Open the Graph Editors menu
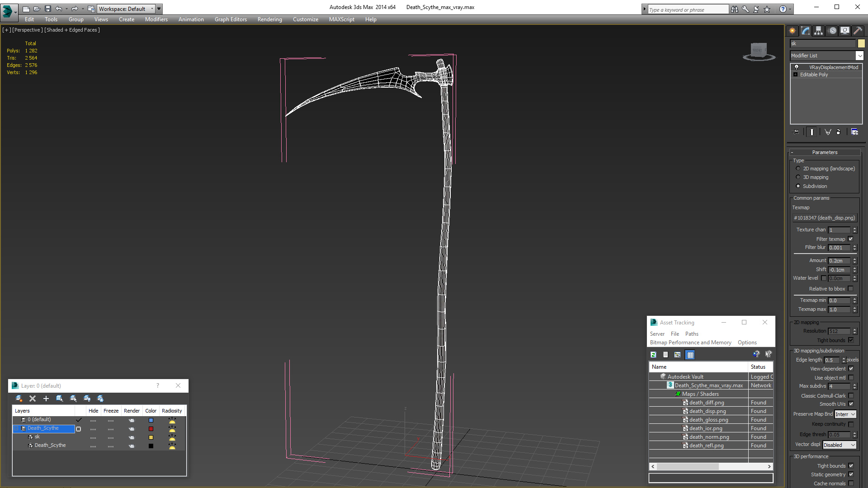This screenshot has width=868, height=488. tap(231, 19)
